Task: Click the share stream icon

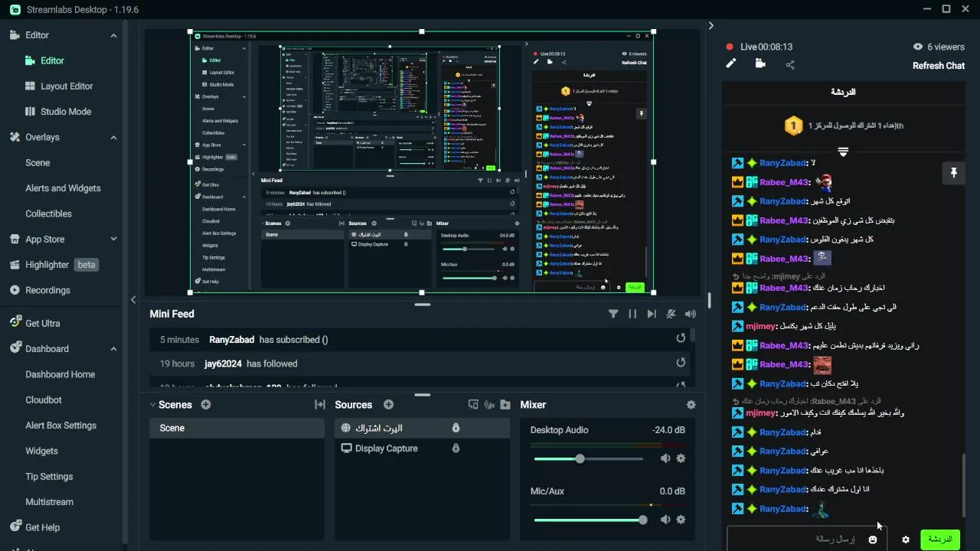Action: point(790,65)
